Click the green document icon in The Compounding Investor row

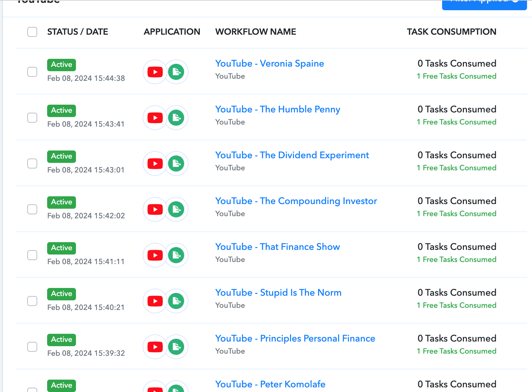(176, 209)
